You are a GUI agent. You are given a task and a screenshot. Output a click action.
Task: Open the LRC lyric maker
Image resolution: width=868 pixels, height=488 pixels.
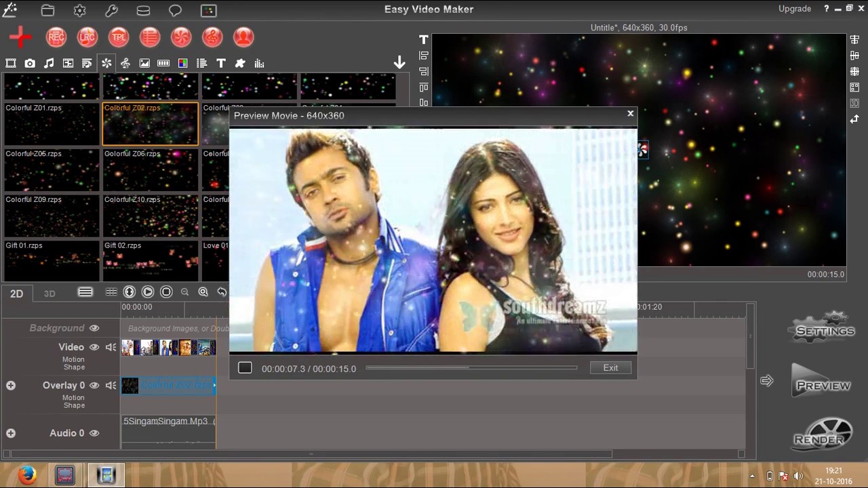click(x=87, y=37)
